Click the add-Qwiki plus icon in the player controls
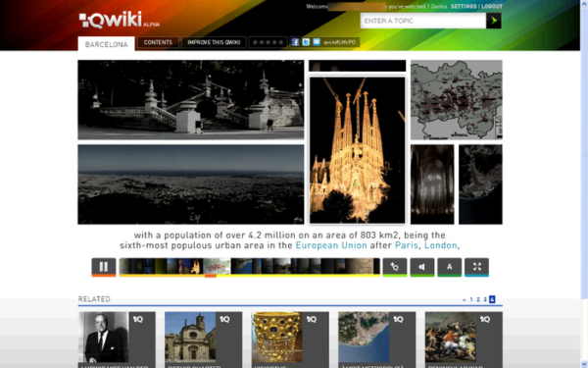The height and width of the screenshot is (368, 588). pyautogui.click(x=395, y=267)
